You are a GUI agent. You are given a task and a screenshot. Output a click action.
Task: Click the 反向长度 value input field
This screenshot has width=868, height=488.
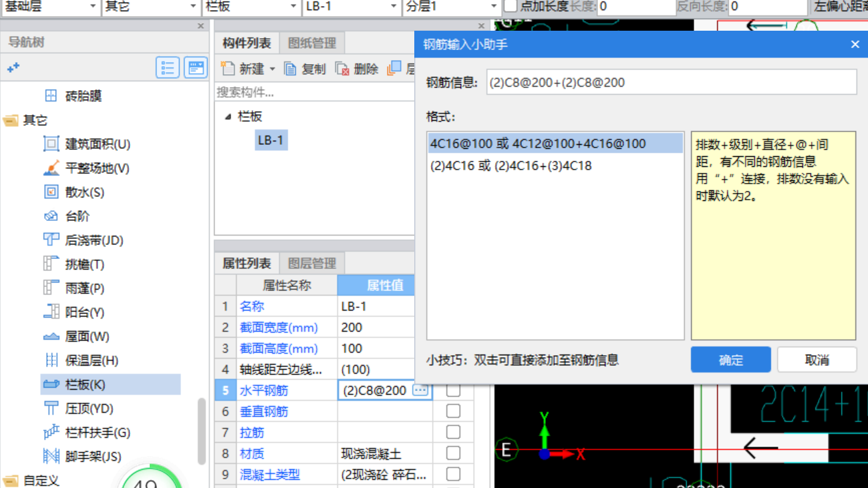pos(767,7)
